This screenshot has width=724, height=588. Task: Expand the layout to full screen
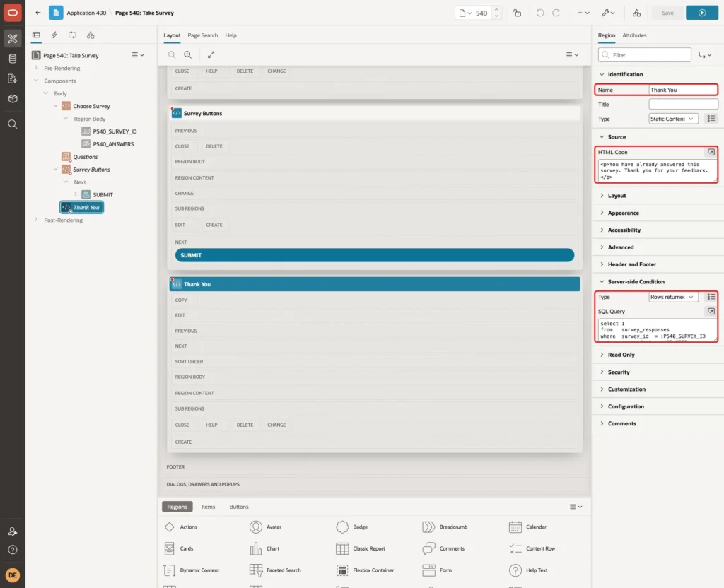[211, 55]
